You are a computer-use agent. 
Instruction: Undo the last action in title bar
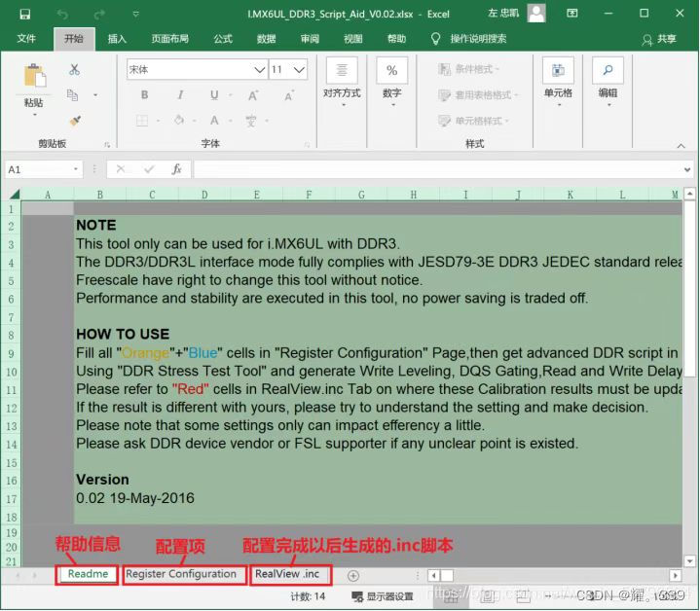tap(62, 15)
